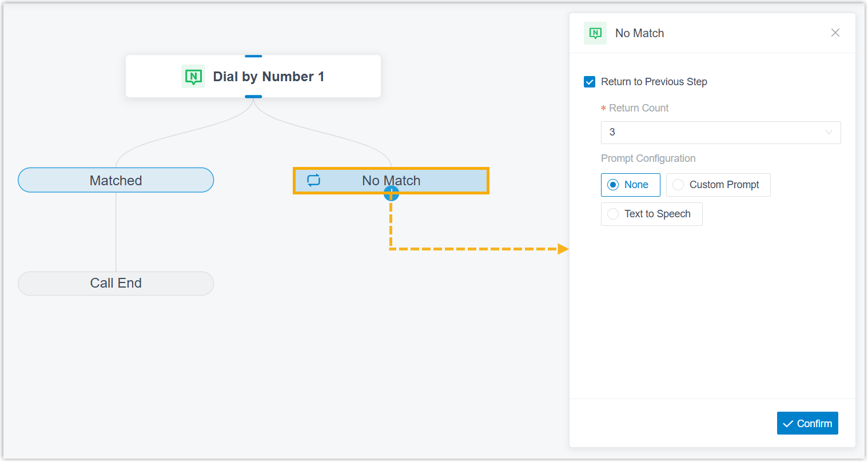Click the blue plus connector under No Match

(x=391, y=193)
